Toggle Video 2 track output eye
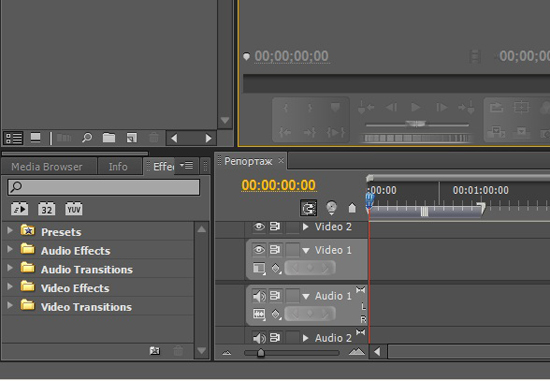Image resolution: width=550 pixels, height=381 pixels. (259, 227)
